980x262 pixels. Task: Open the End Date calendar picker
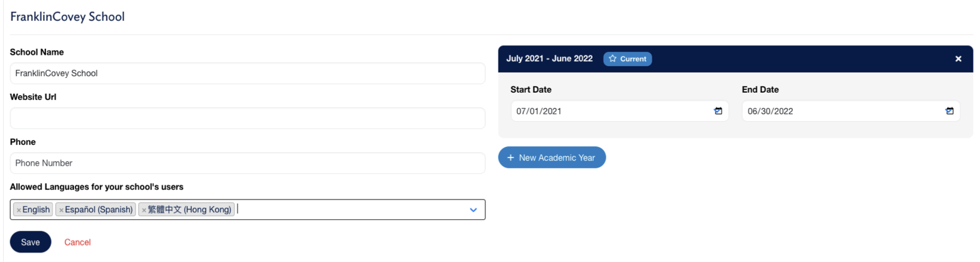coord(949,111)
